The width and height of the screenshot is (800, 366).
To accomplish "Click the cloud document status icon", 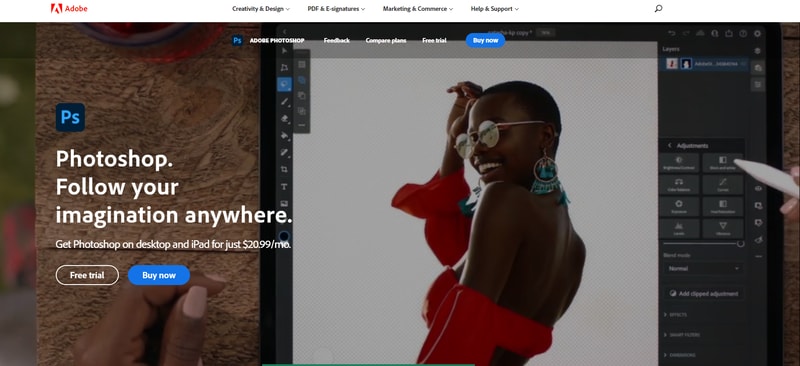I will coord(701,33).
